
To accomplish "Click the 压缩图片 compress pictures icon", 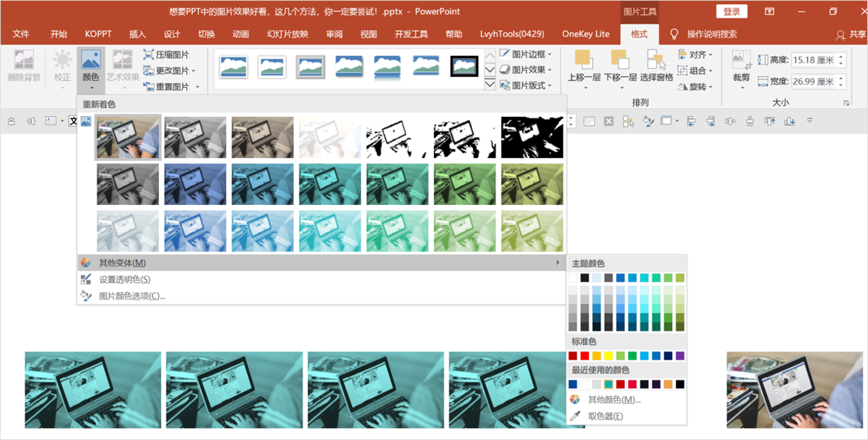I will click(148, 55).
